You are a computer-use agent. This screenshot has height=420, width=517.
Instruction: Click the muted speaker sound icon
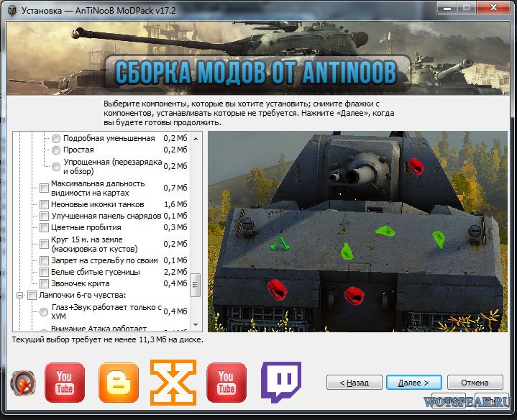pyautogui.click(x=22, y=384)
